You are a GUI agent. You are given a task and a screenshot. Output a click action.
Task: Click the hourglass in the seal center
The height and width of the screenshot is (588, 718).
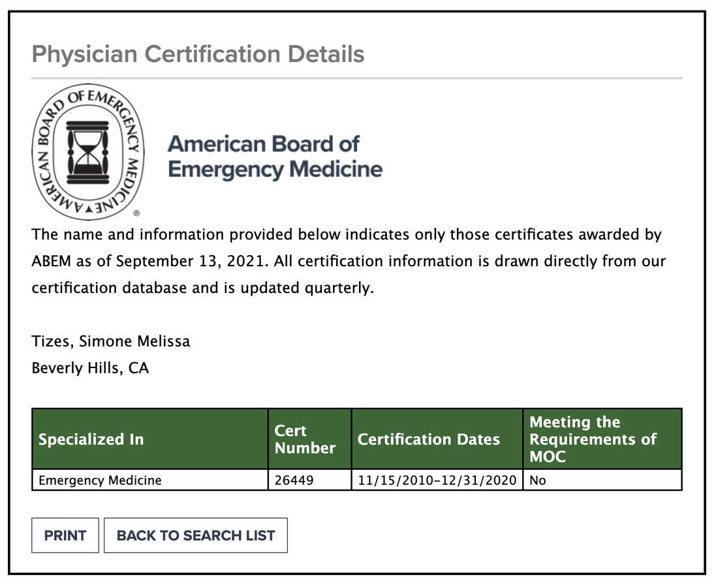click(x=88, y=153)
